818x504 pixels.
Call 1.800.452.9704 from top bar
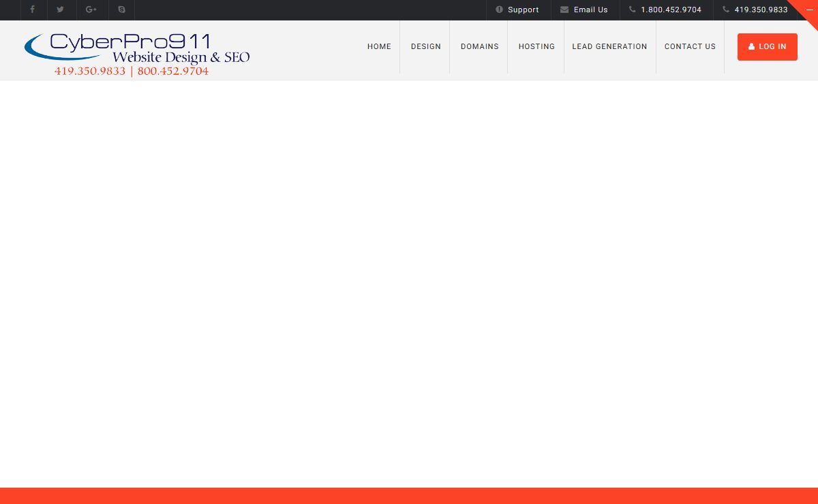point(665,10)
